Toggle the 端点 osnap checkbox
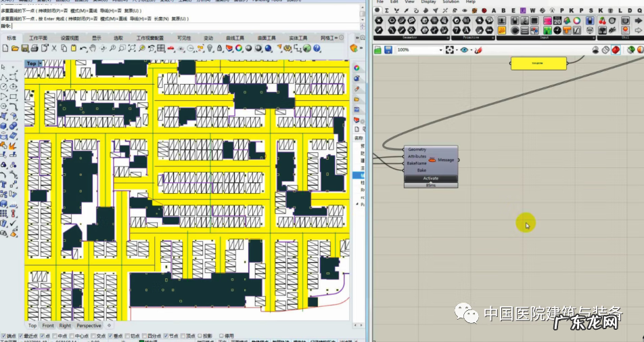 (4, 336)
